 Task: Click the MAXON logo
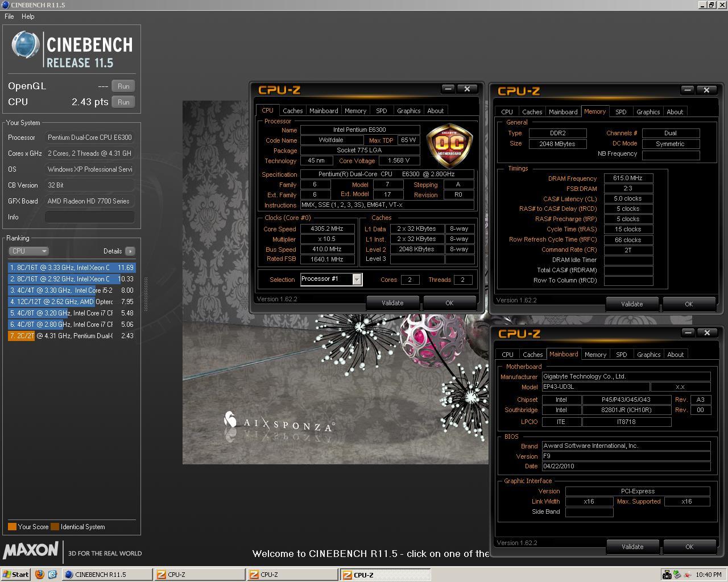[31, 550]
